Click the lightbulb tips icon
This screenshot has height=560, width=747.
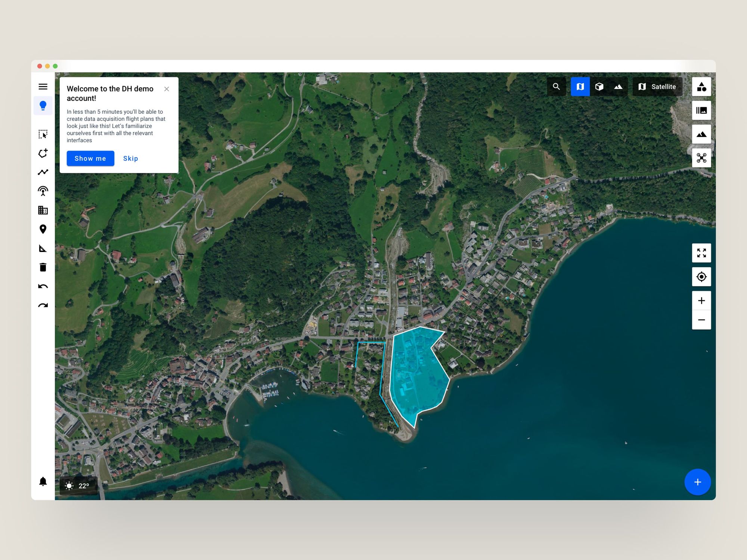43,106
